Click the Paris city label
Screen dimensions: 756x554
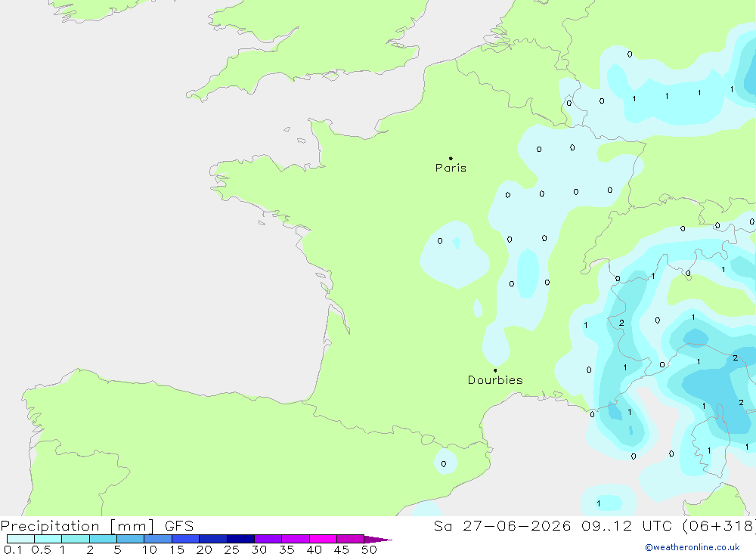click(451, 168)
